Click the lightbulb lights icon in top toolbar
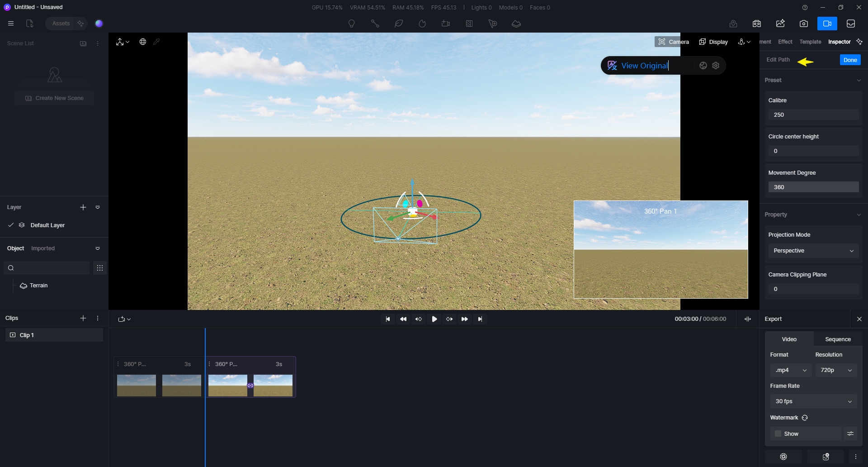Screen dimensions: 868x467 (351, 24)
